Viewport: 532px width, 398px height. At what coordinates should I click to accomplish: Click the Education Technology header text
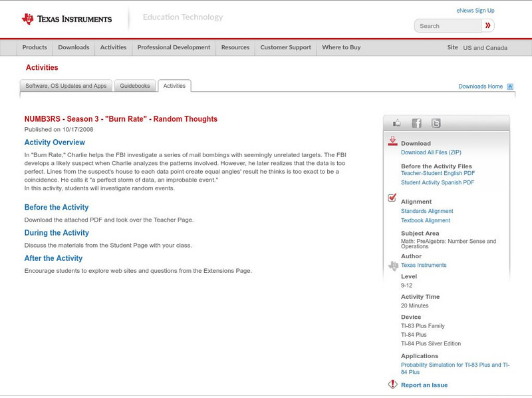(x=183, y=17)
